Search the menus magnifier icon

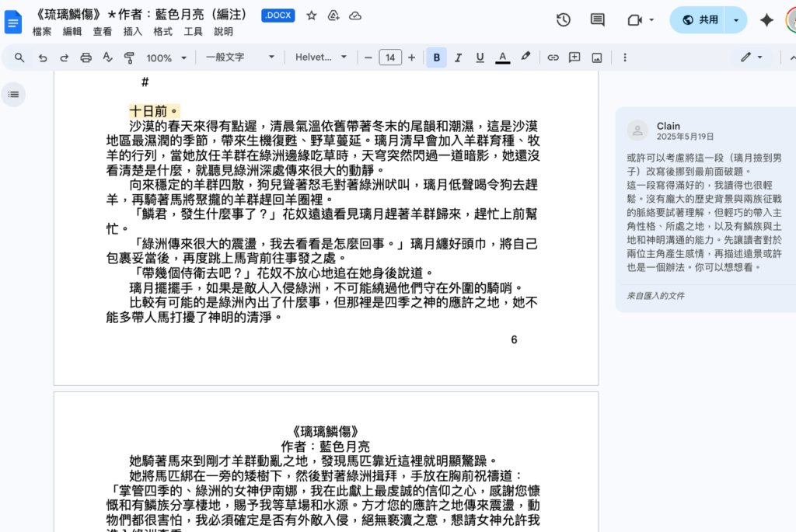coord(19,57)
